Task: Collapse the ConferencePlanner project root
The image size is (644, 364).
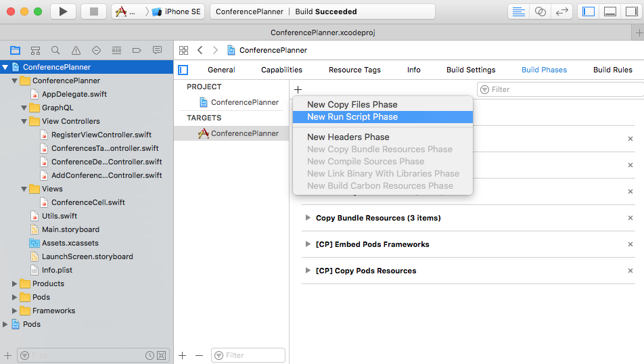Action: click(5, 67)
